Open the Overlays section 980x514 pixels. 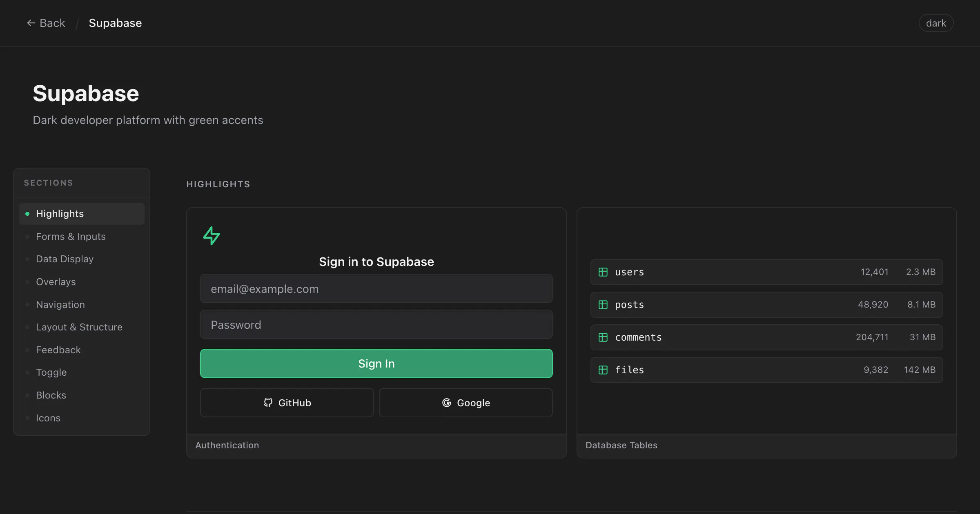pyautogui.click(x=82, y=282)
